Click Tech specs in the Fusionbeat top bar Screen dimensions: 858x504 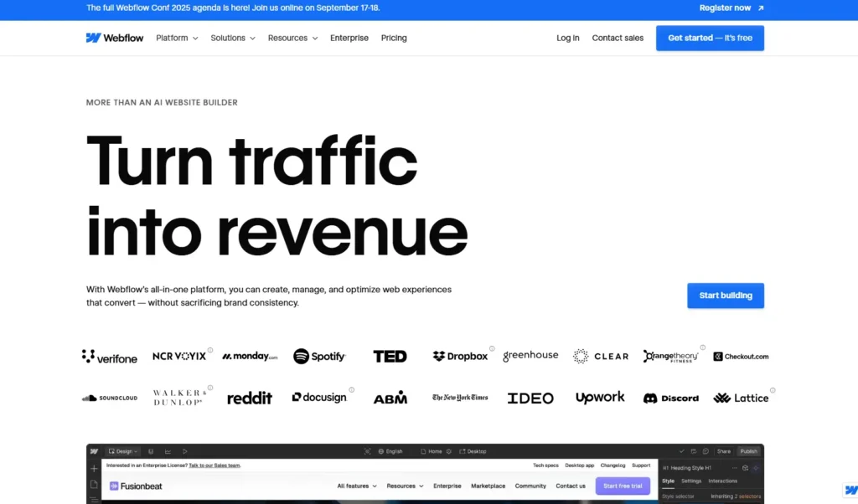545,465
